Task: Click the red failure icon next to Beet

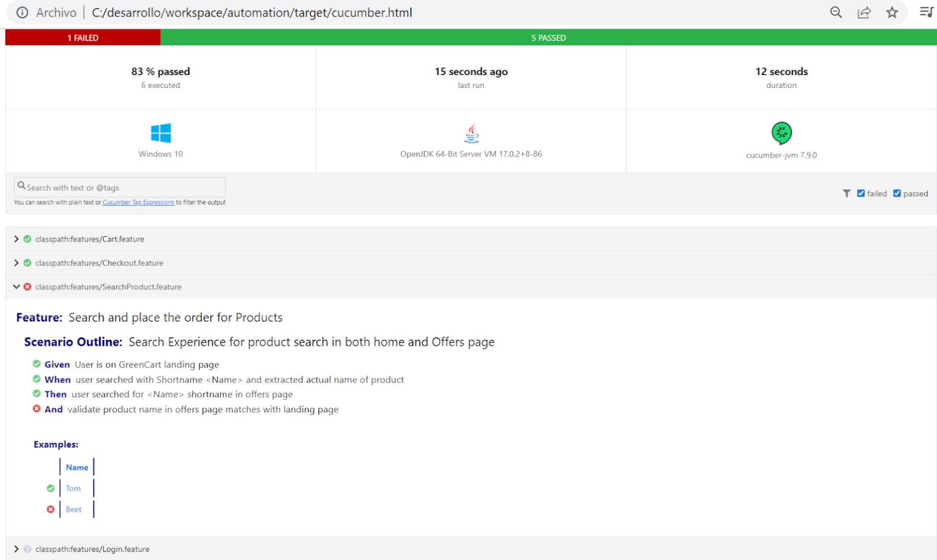Action: 51,509
